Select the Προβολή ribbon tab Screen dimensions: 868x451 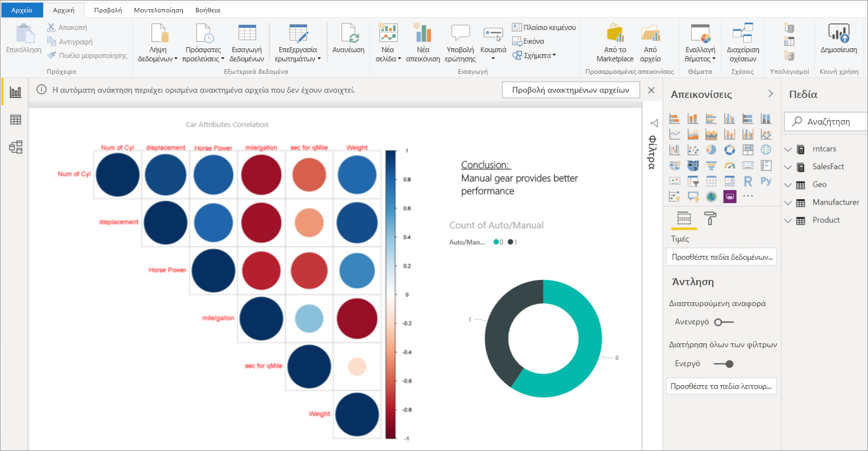(108, 10)
